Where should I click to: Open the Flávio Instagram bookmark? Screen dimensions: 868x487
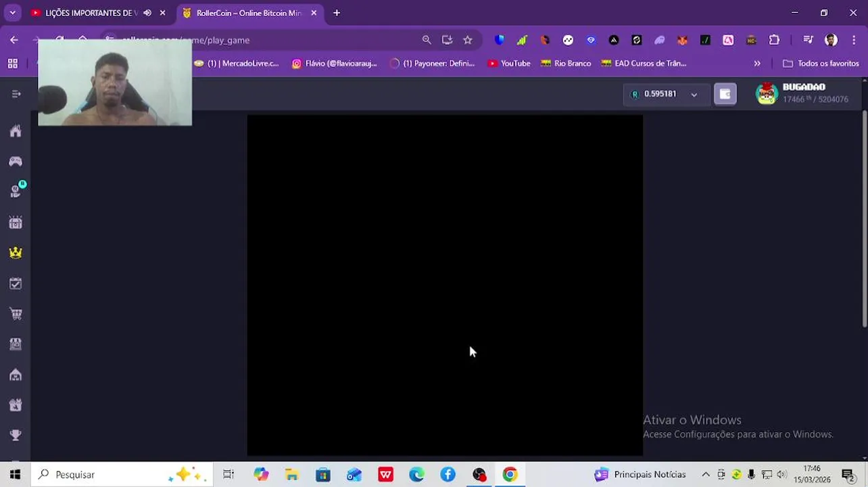click(x=335, y=63)
